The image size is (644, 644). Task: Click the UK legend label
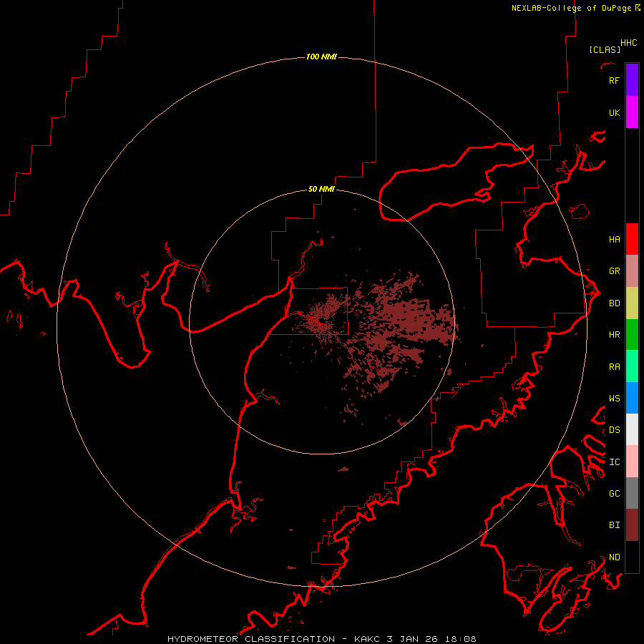click(x=614, y=112)
